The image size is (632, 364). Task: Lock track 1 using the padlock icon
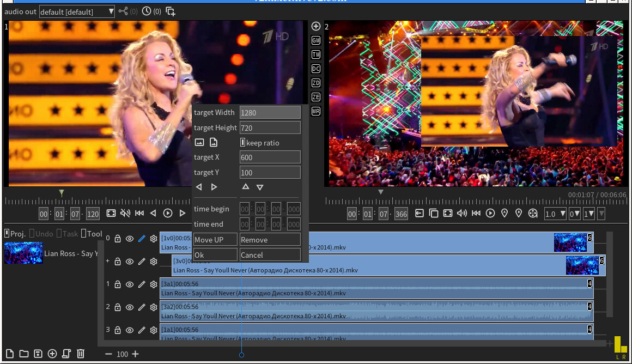(x=118, y=284)
